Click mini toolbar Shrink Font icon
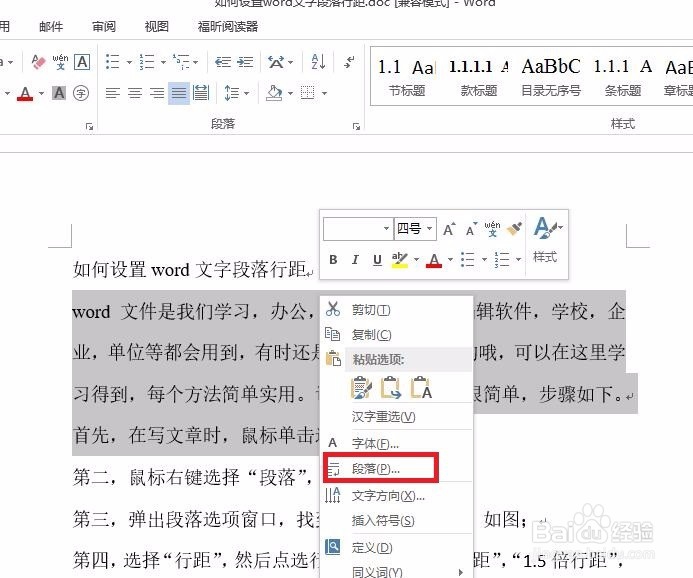The width and height of the screenshot is (693, 578). tap(472, 229)
